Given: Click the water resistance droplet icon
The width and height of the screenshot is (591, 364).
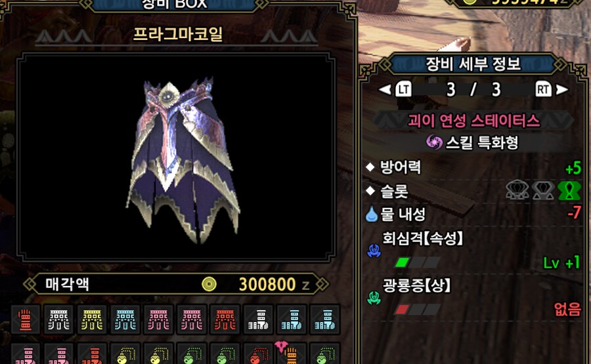Looking at the screenshot, I should tap(371, 214).
